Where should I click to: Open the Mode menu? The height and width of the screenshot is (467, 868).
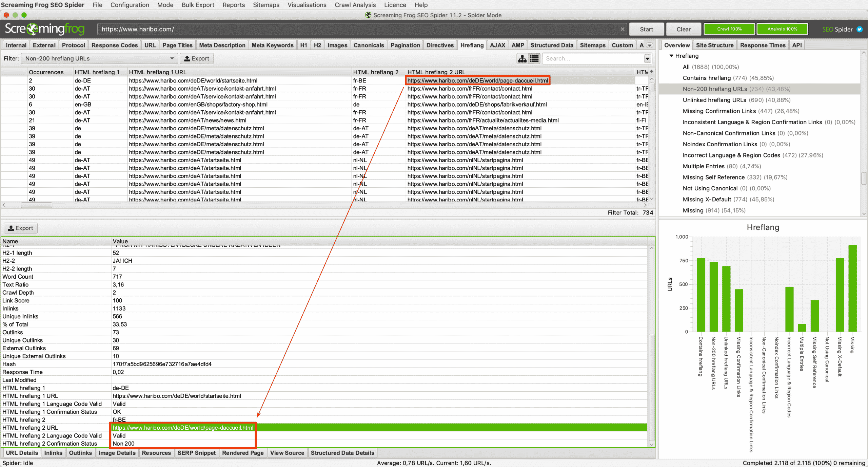165,5
